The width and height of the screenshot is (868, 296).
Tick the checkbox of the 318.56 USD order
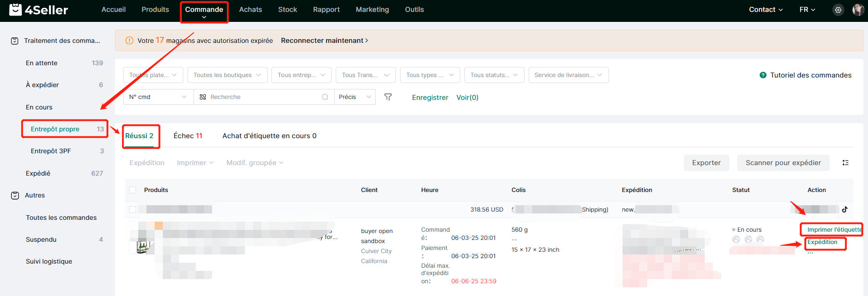coord(133,209)
